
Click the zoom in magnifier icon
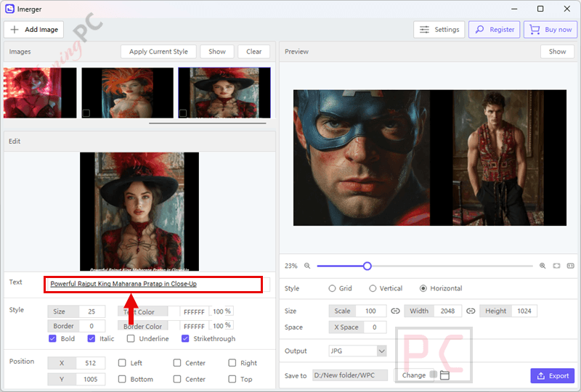pos(543,266)
